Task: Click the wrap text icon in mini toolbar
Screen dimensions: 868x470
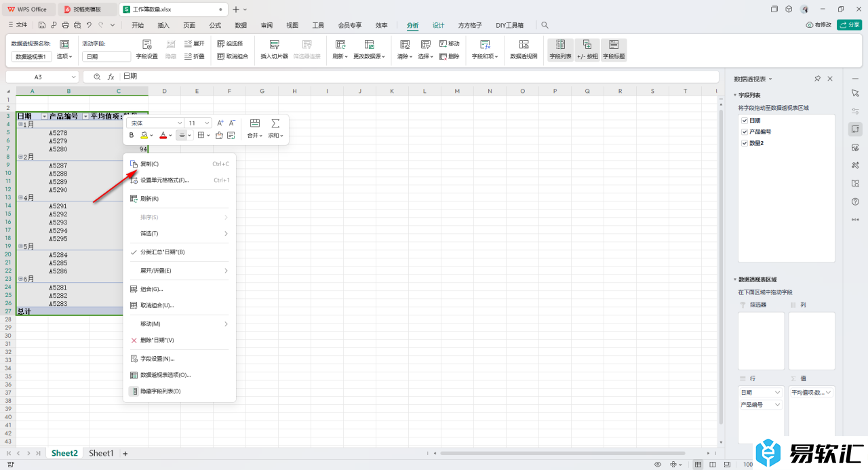Action: [x=231, y=135]
